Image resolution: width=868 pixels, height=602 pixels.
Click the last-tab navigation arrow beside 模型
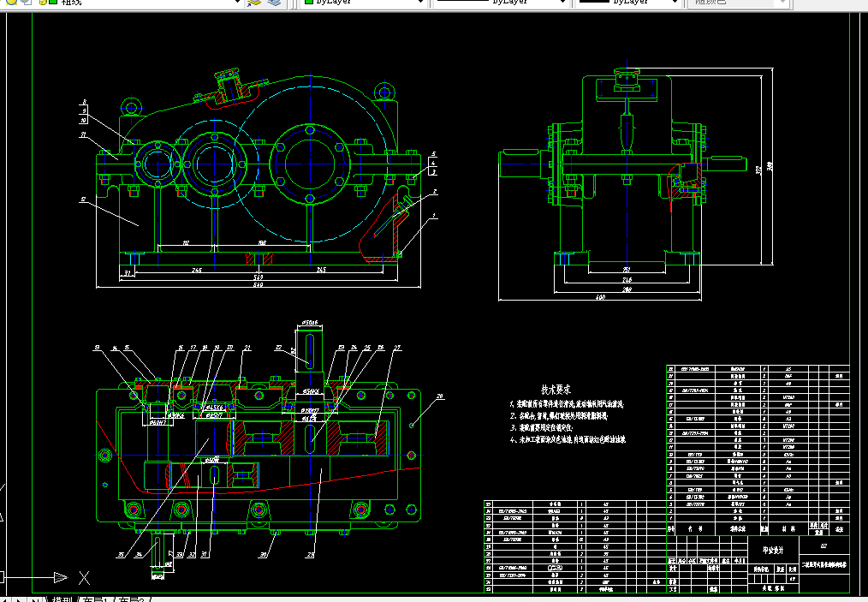(34, 599)
